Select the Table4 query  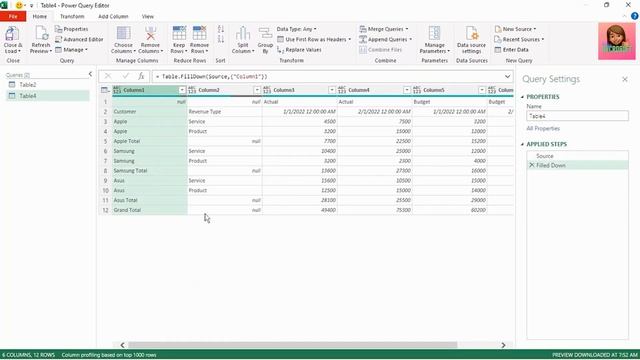click(x=48, y=96)
